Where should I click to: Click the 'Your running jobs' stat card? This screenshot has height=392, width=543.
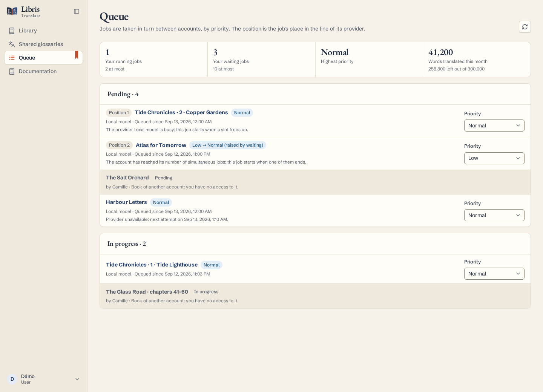click(154, 60)
